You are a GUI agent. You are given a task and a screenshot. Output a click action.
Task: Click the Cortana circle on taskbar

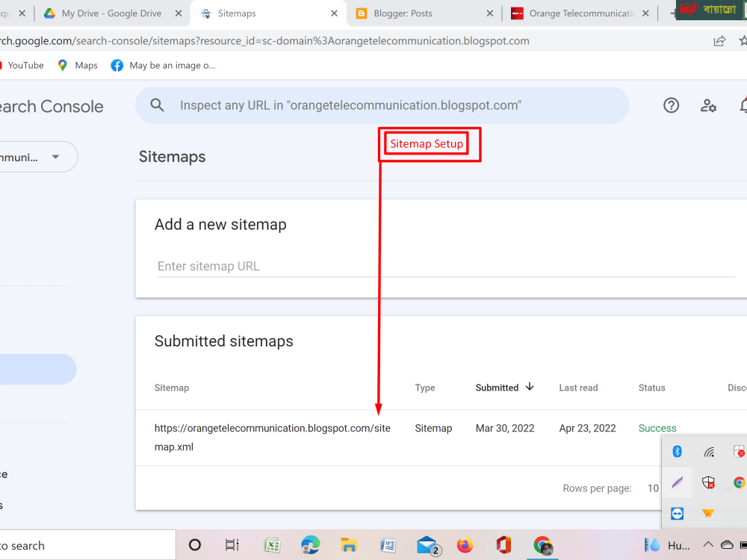tap(195, 545)
